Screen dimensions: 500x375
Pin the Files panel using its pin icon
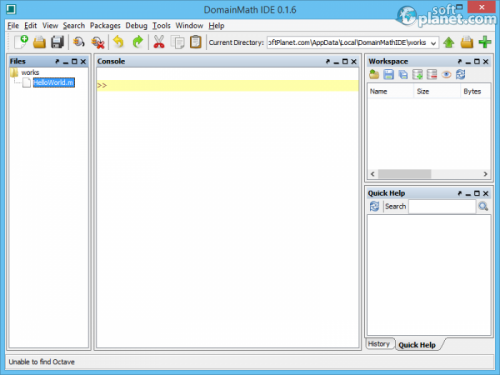57,61
